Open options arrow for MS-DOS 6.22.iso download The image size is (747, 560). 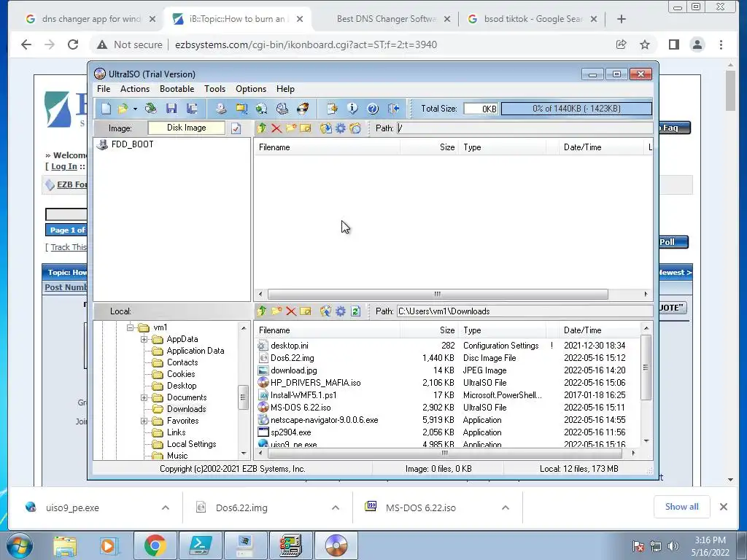click(x=506, y=507)
